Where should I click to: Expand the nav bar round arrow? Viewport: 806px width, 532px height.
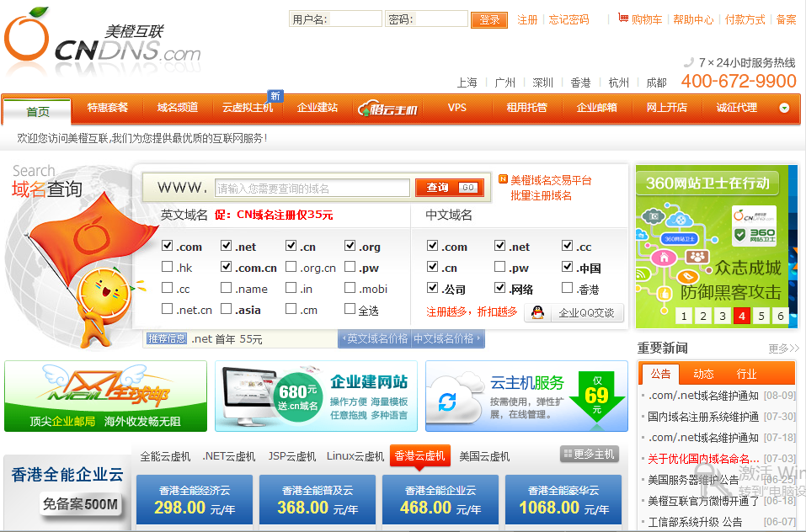click(784, 108)
